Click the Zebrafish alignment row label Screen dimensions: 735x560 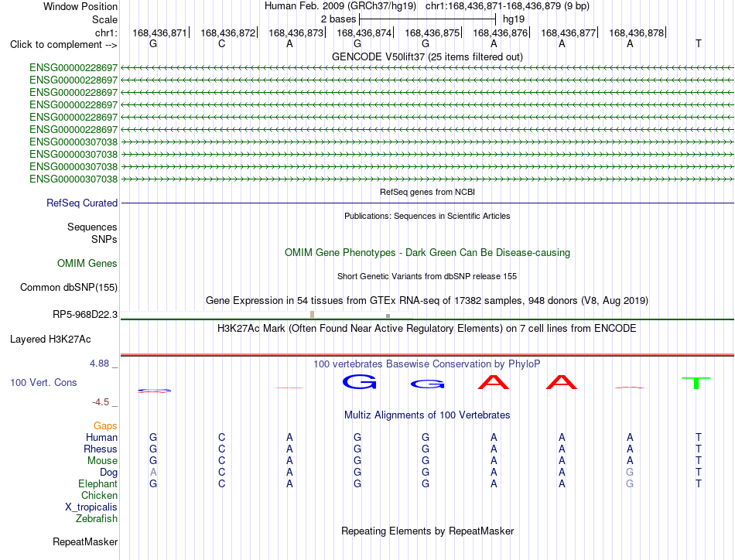97,519
